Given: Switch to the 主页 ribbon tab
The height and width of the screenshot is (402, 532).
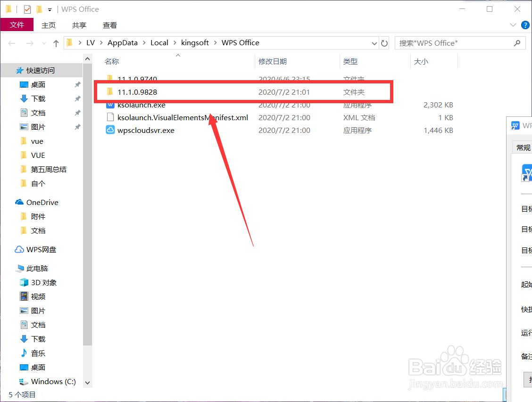Looking at the screenshot, I should point(49,25).
